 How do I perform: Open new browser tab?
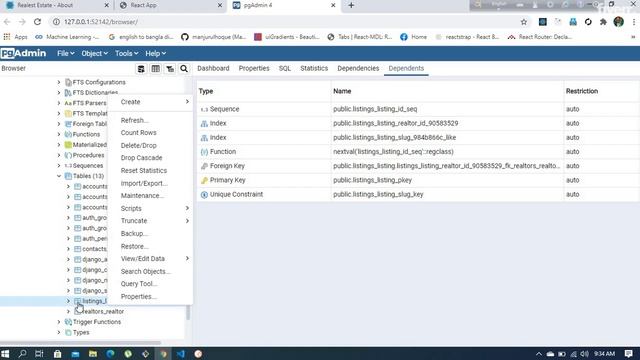tap(351, 5)
